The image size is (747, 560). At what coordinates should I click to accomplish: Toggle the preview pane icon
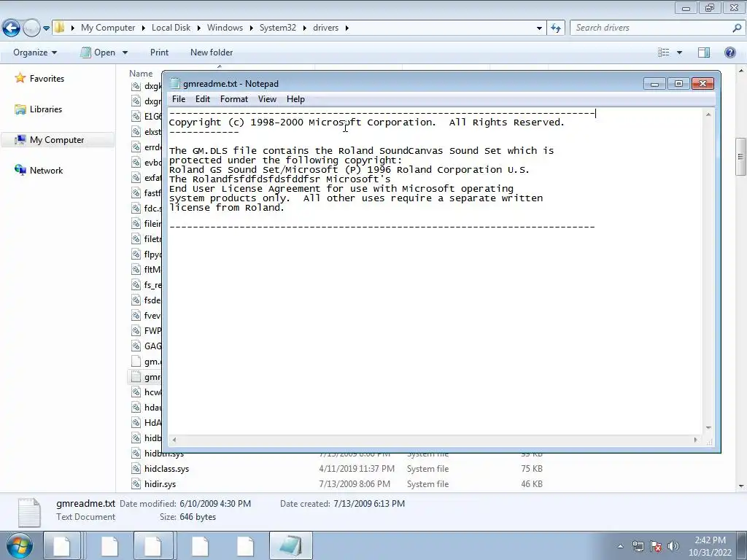point(704,52)
